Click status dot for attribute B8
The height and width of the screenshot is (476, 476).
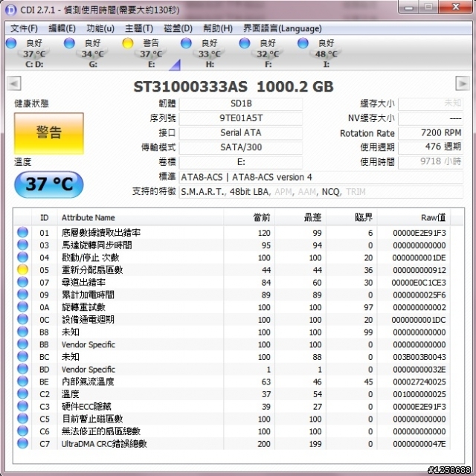[x=22, y=332]
